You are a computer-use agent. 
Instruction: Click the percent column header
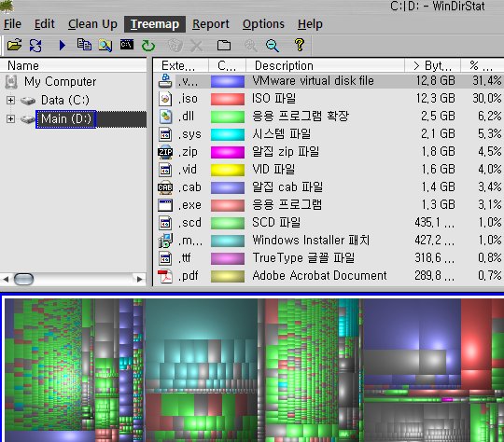tap(483, 65)
